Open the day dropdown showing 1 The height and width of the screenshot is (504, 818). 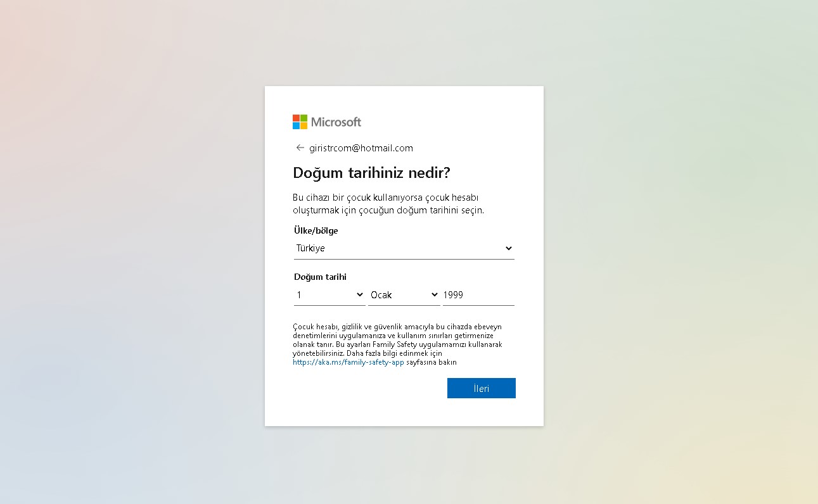(329, 294)
